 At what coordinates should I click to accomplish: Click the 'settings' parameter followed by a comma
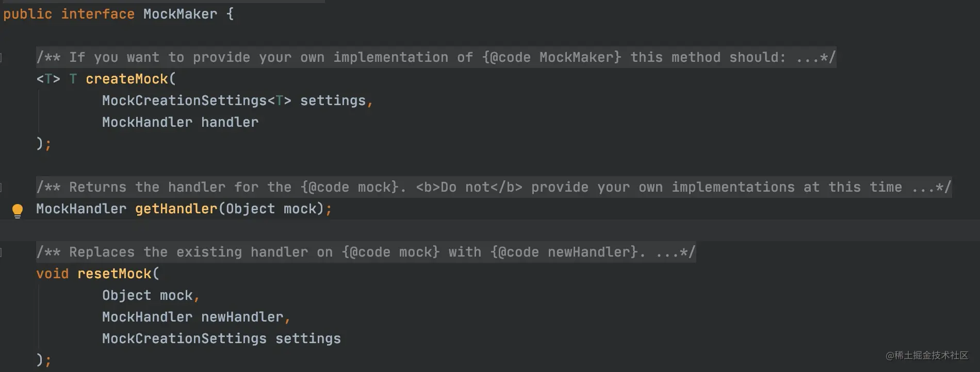[333, 101]
